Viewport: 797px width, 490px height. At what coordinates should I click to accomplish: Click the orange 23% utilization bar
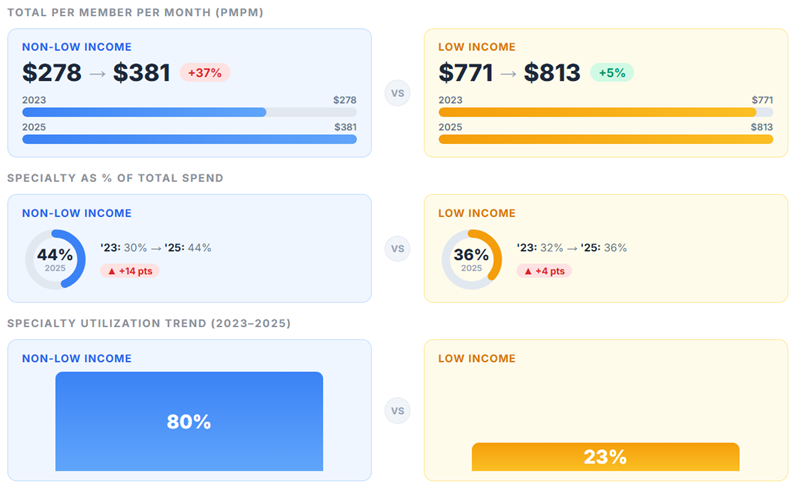pos(605,457)
